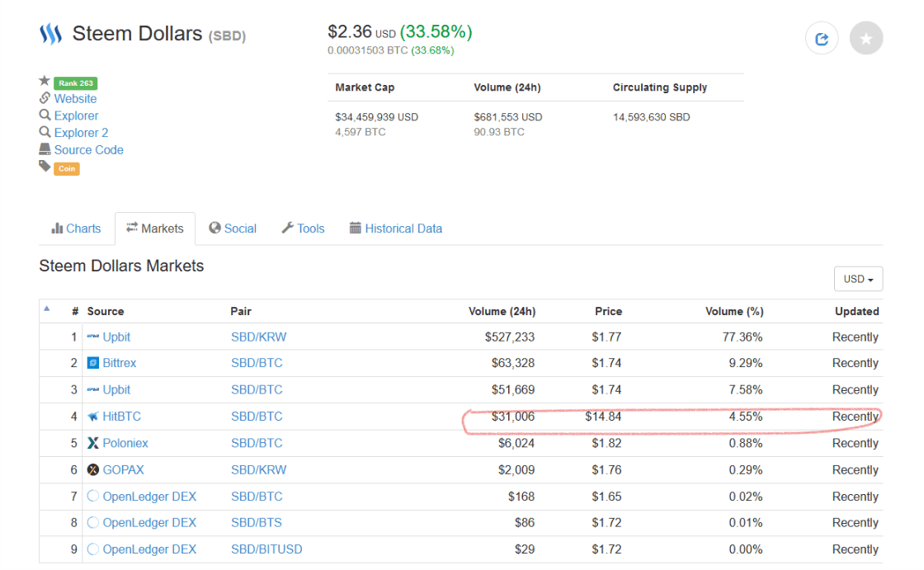
Task: Switch to the Social tab
Action: [233, 228]
